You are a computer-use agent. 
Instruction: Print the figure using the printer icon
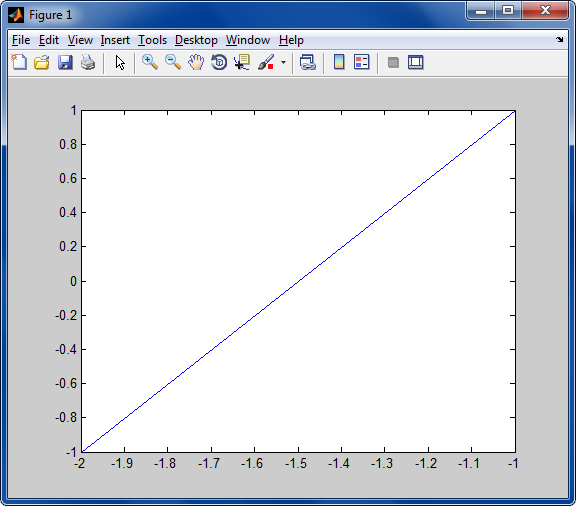point(88,62)
